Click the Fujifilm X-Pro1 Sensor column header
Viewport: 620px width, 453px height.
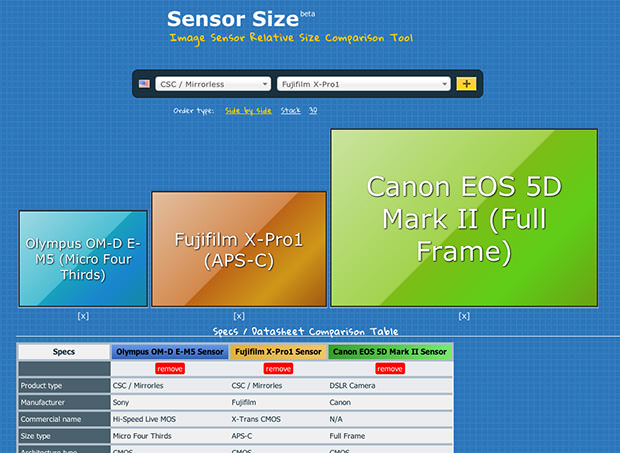pyautogui.click(x=278, y=351)
